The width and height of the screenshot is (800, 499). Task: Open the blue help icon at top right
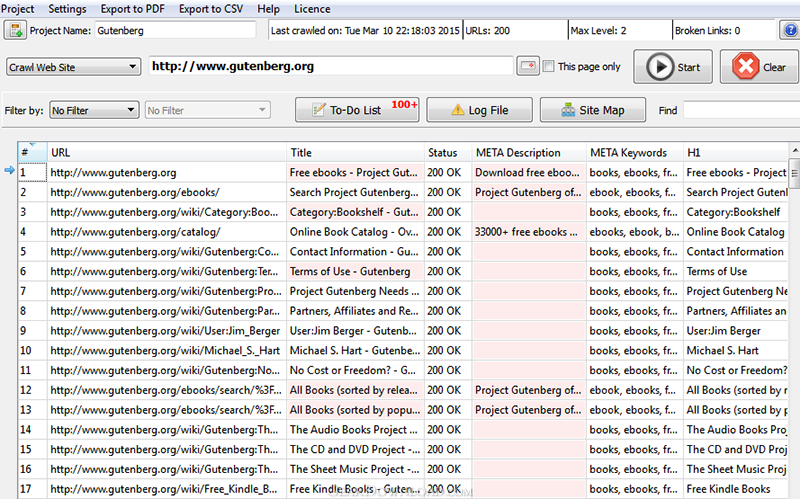pos(790,30)
